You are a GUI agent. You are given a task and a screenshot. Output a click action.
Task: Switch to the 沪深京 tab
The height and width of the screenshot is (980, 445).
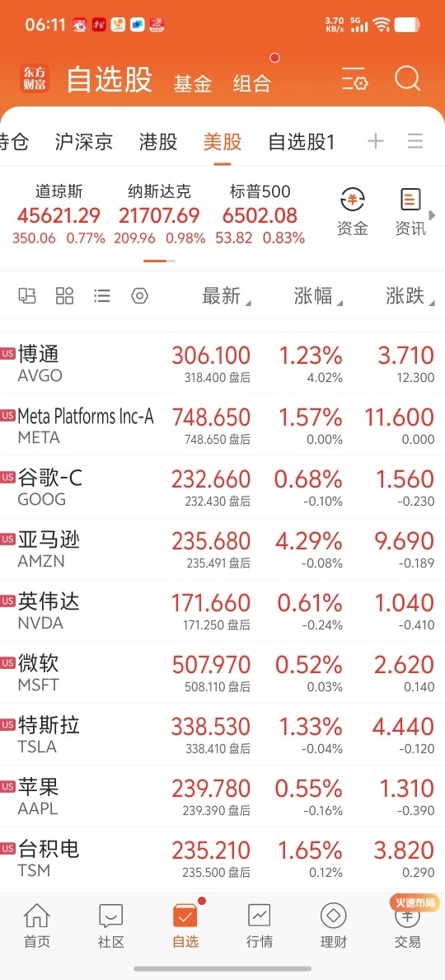83,142
